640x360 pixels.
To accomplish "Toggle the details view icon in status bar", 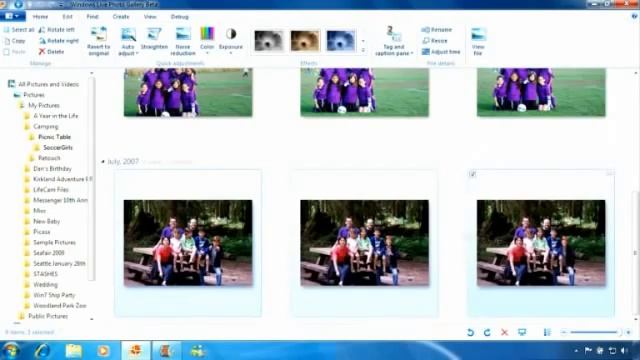I will pos(547,332).
